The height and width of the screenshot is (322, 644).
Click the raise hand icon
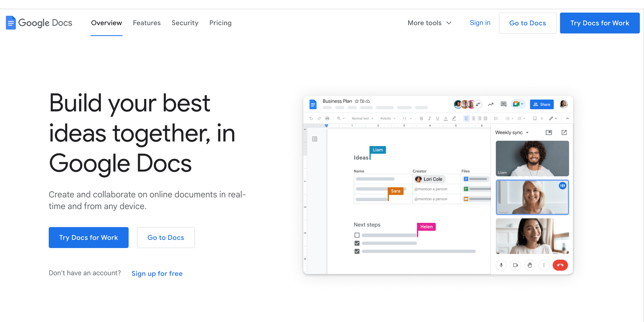(x=530, y=265)
